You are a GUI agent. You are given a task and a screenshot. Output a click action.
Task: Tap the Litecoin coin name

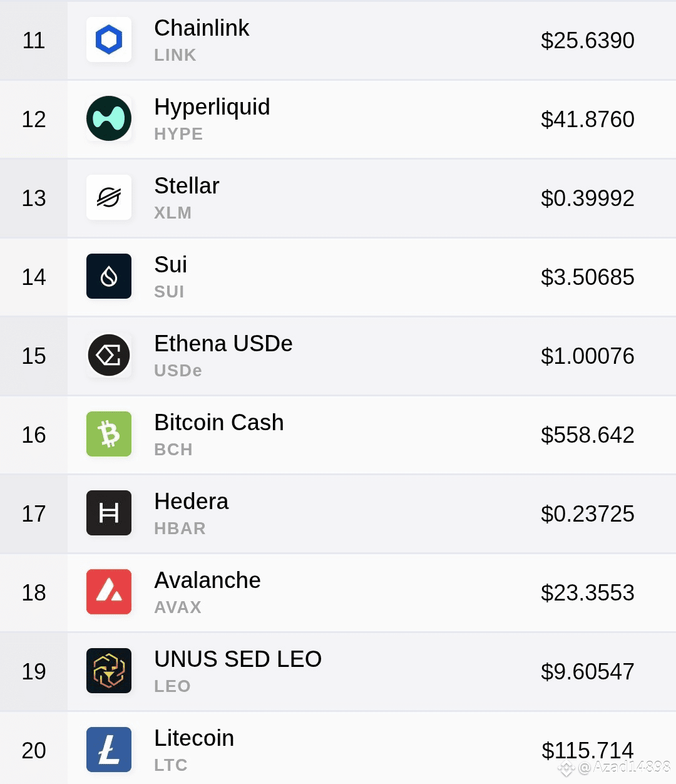click(x=194, y=738)
